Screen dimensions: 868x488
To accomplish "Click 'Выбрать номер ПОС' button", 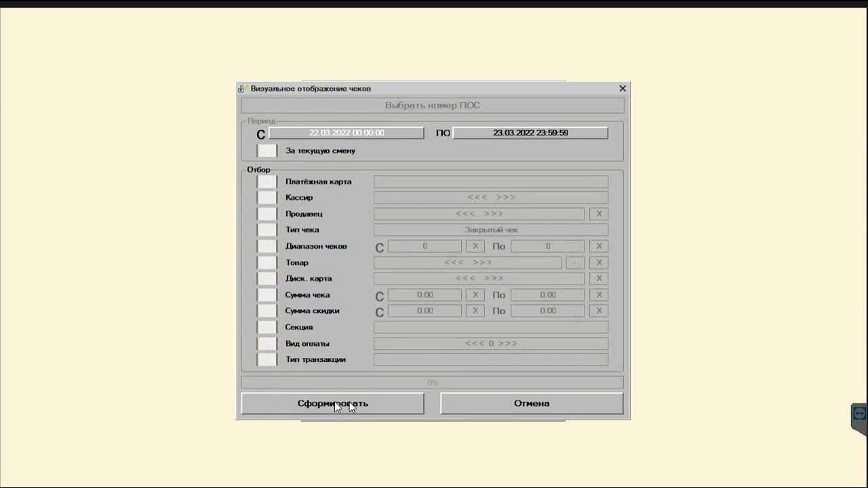I will tap(433, 105).
